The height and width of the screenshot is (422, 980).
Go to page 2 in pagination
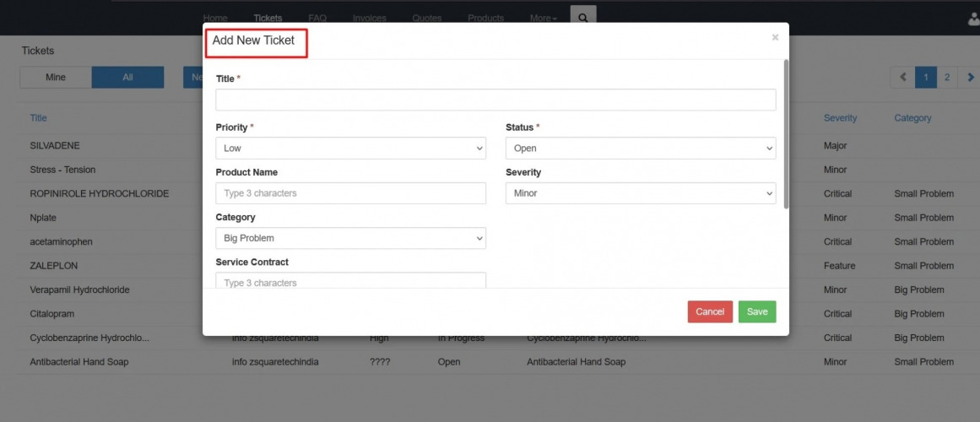947,78
